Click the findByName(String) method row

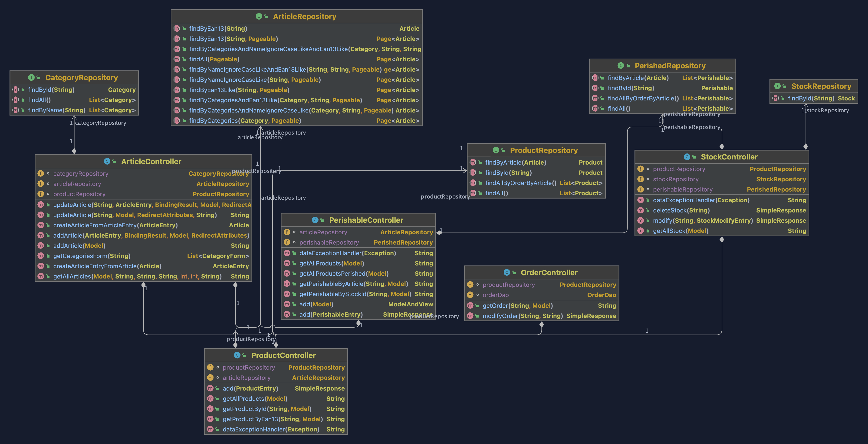pyautogui.click(x=57, y=110)
